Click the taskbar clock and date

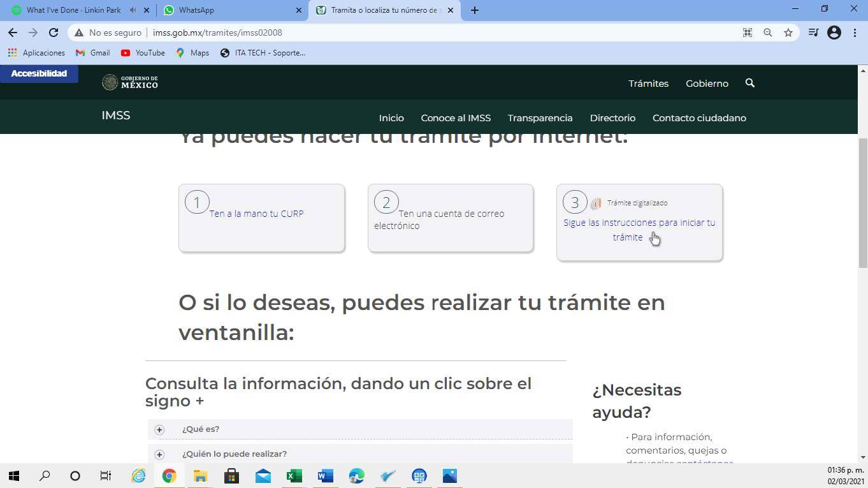click(x=846, y=476)
